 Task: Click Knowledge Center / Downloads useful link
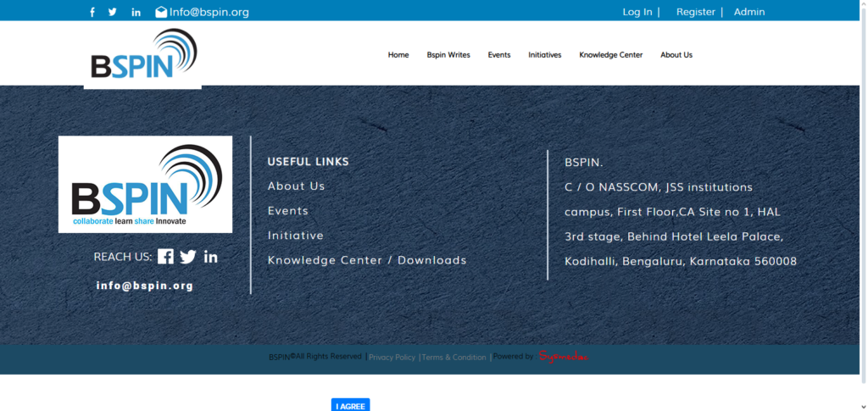[367, 260]
